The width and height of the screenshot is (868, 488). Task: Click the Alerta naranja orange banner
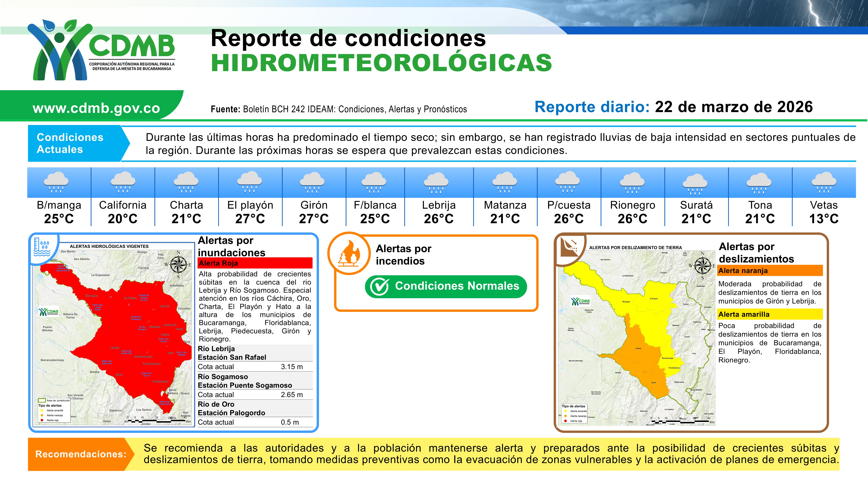(x=770, y=270)
